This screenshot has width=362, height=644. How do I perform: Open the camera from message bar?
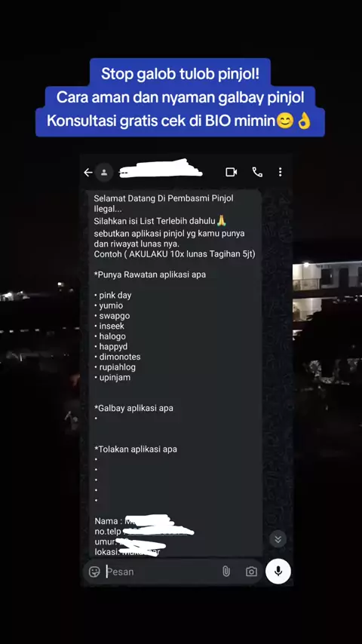click(x=251, y=572)
